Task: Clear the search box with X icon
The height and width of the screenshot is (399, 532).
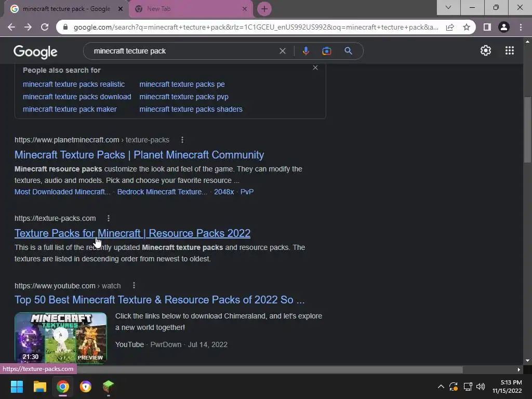Action: pyautogui.click(x=282, y=51)
